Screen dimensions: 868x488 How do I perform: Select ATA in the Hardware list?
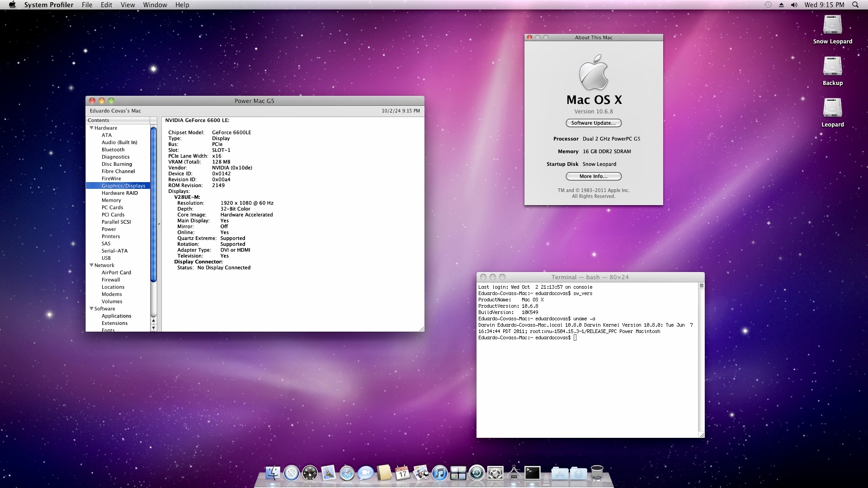click(x=107, y=135)
